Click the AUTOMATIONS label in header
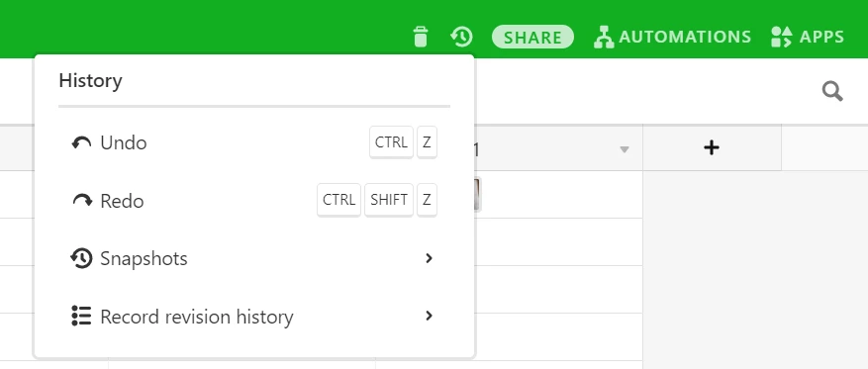The width and height of the screenshot is (868, 369). 685,37
